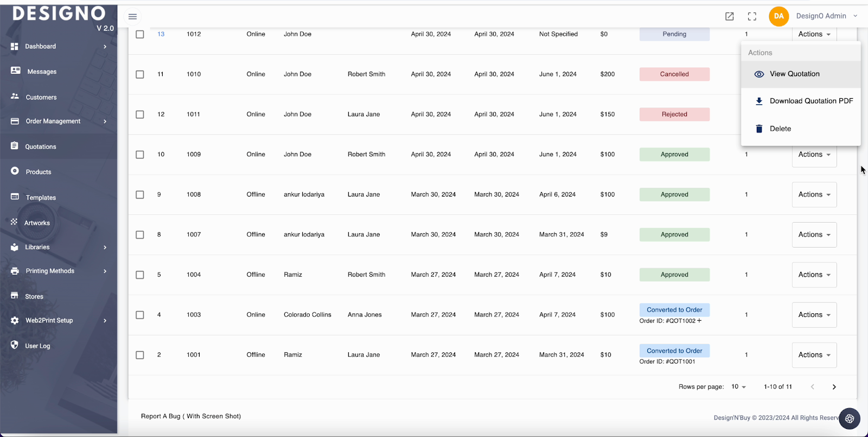
Task: Choose View Quotation from Actions menu
Action: pos(794,74)
